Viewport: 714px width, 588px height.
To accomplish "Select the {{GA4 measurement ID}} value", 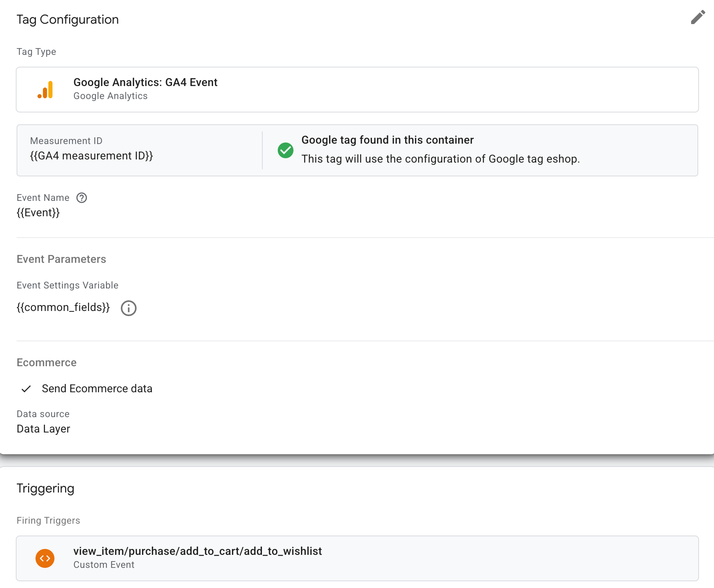I will [x=92, y=156].
